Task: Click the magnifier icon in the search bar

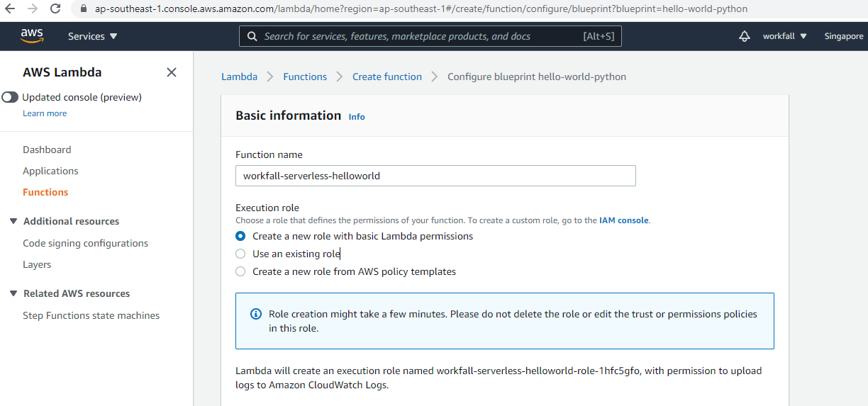Action: coord(252,36)
